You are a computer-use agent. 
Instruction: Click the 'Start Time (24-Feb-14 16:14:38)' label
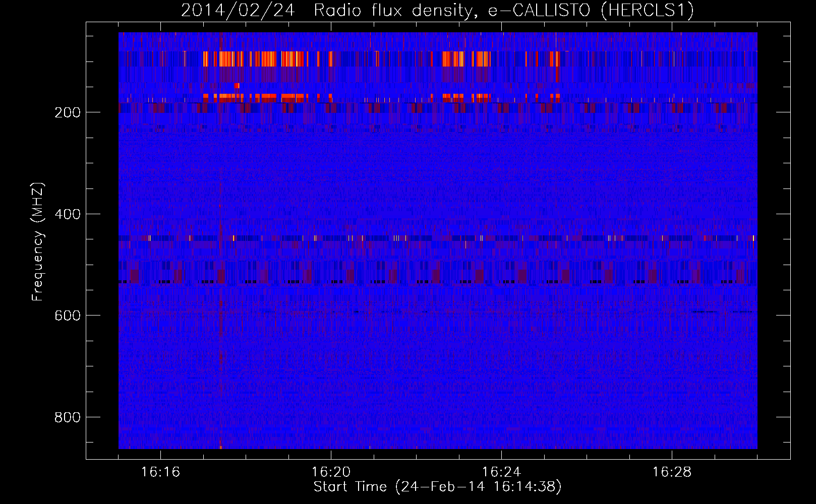(437, 487)
